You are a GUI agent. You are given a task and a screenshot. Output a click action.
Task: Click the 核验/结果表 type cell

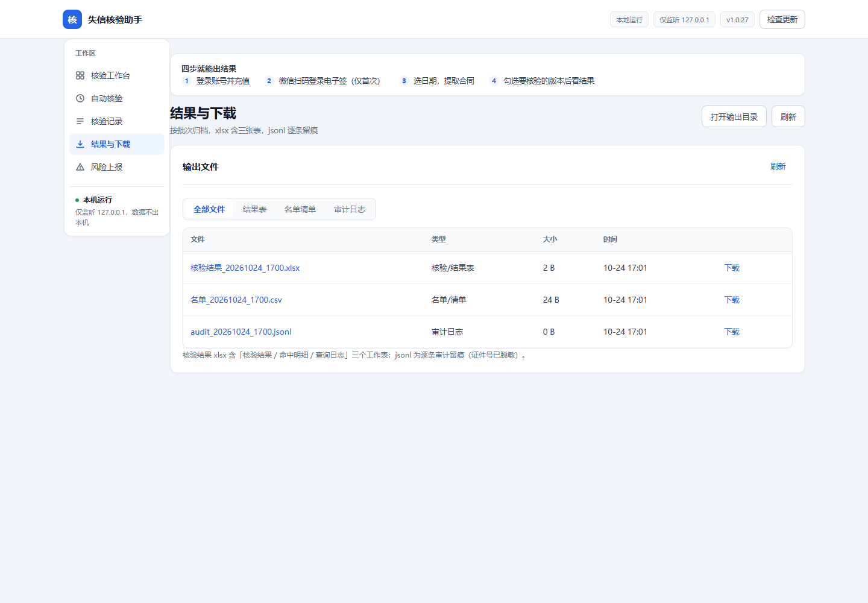click(453, 268)
